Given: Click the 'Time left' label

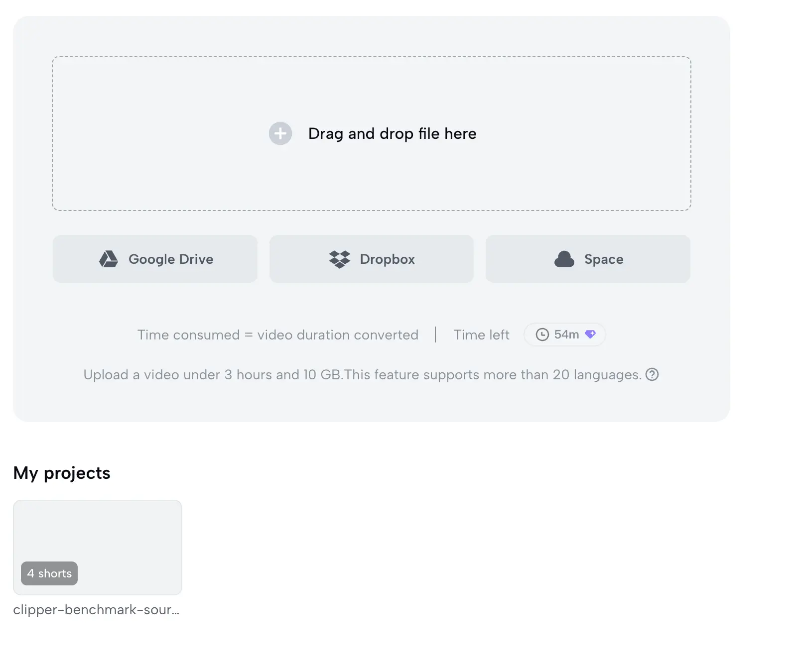Looking at the screenshot, I should click(482, 335).
